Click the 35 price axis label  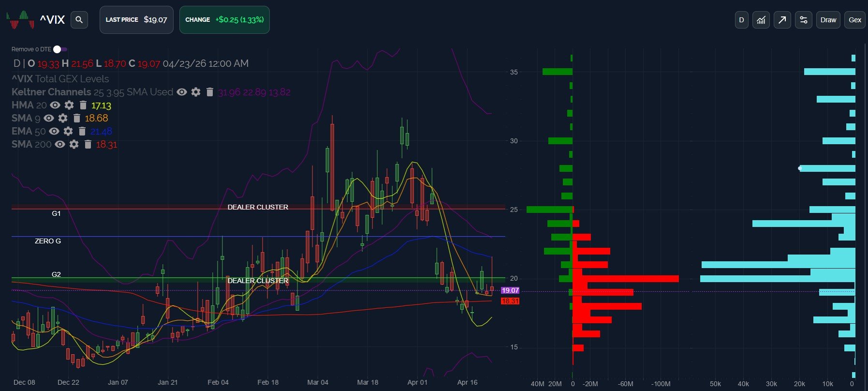point(514,72)
